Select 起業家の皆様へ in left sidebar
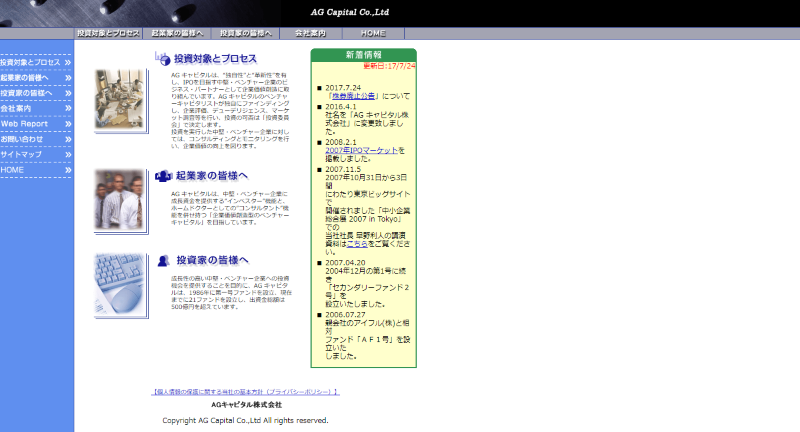Screen dimensions: 800x432 click(24, 78)
